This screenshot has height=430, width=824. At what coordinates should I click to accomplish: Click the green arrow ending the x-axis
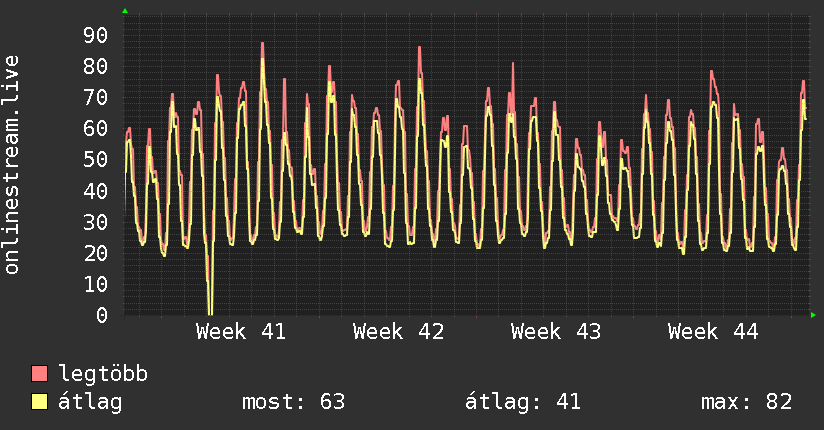(x=813, y=315)
